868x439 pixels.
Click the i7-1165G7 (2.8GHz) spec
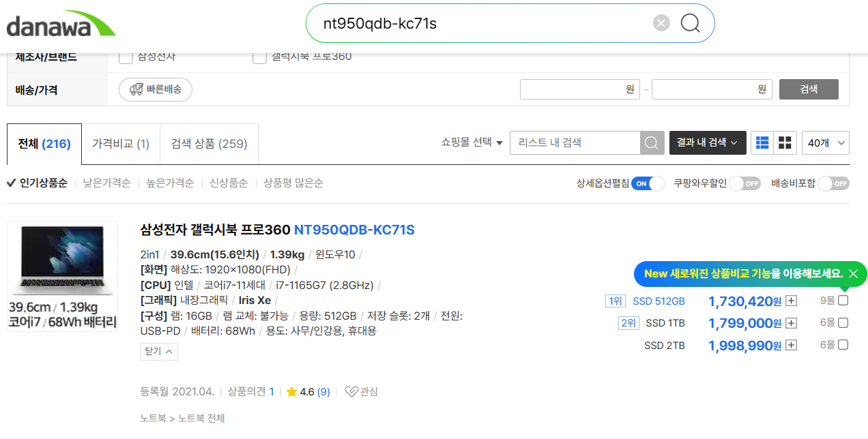(x=324, y=285)
